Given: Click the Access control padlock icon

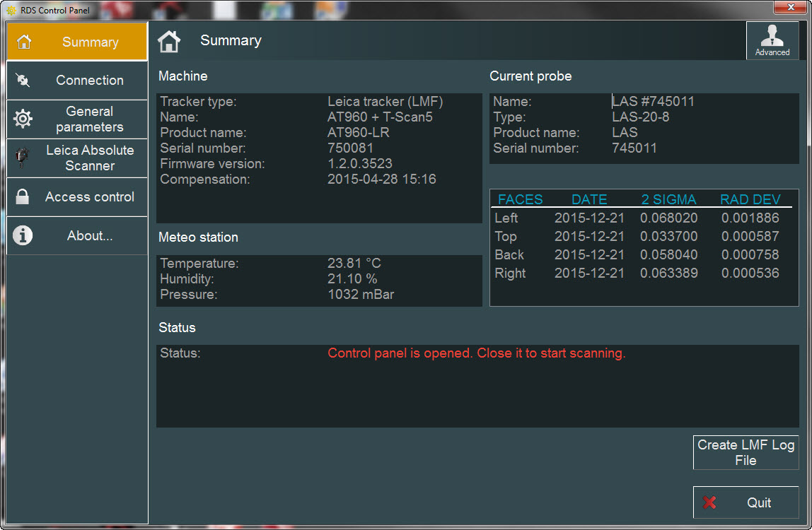Looking at the screenshot, I should click(22, 196).
